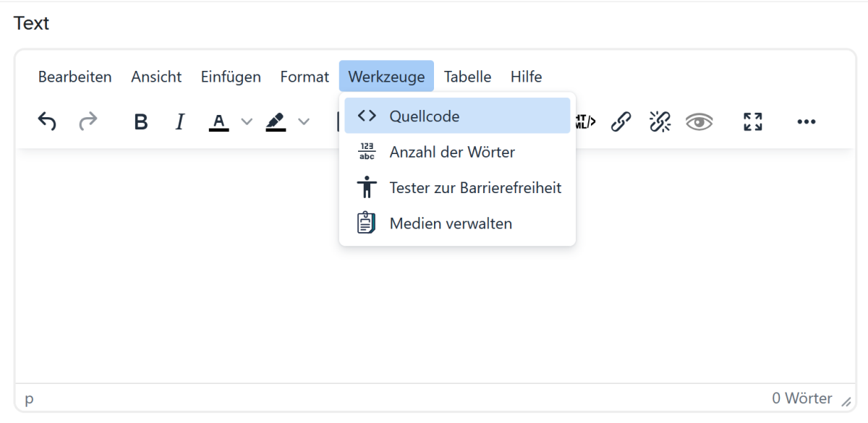
Task: Choose Quellcode from the Werkzeuge menu
Action: point(457,116)
